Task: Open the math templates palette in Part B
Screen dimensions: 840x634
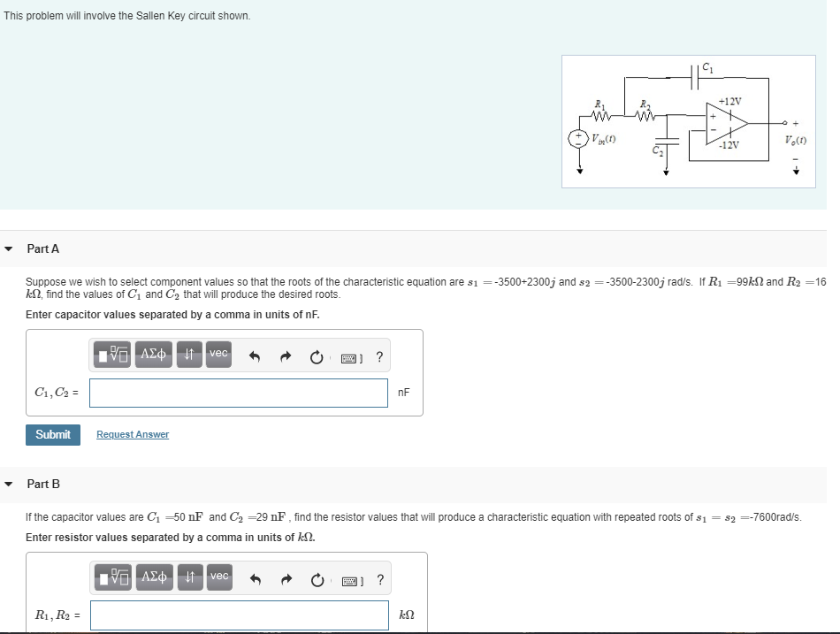Action: click(112, 578)
